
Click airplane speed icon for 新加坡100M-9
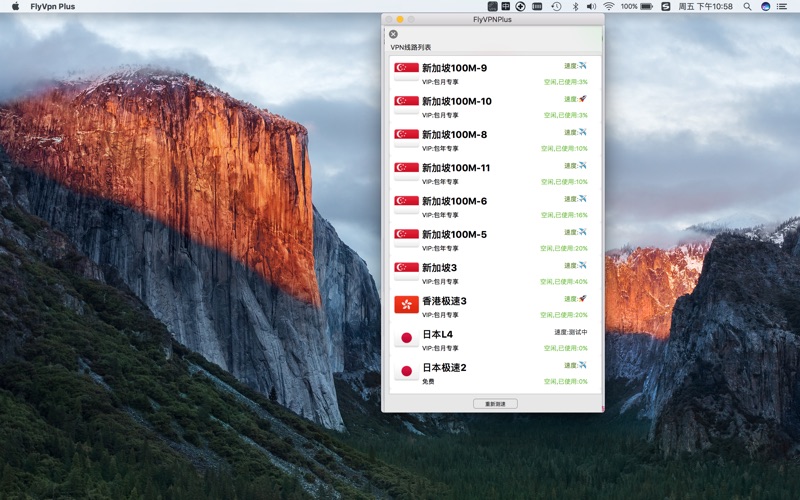click(583, 65)
